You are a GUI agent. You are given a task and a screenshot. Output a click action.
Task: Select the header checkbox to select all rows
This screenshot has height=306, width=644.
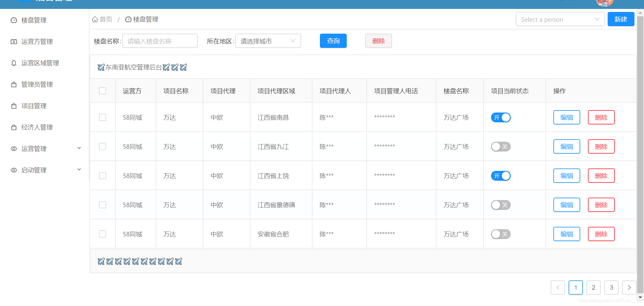103,90
